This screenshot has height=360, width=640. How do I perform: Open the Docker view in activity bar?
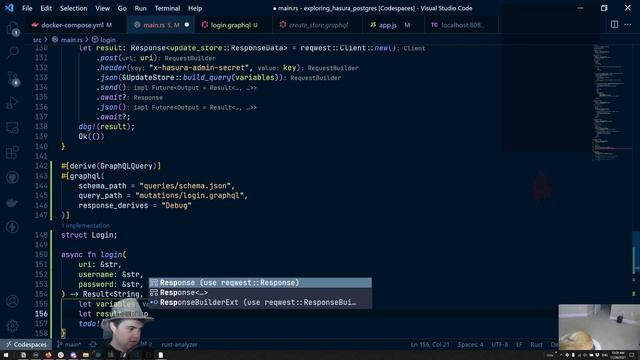coord(13,202)
